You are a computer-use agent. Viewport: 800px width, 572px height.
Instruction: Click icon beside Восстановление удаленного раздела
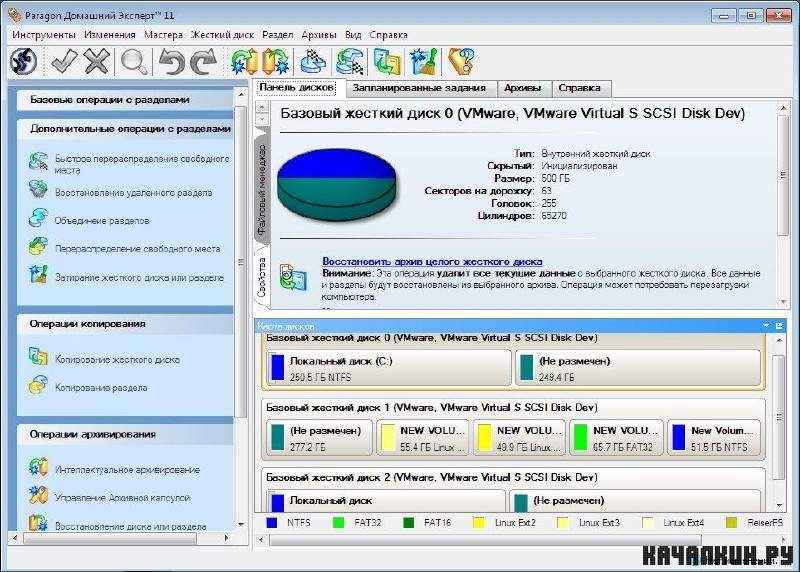tap(38, 190)
